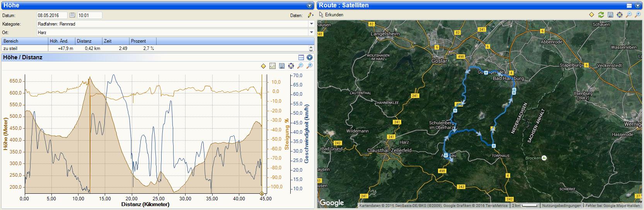Click the save icon in the Höhe / Distanz chart toolbar
Viewport: 644px width, 210px height.
click(x=282, y=66)
